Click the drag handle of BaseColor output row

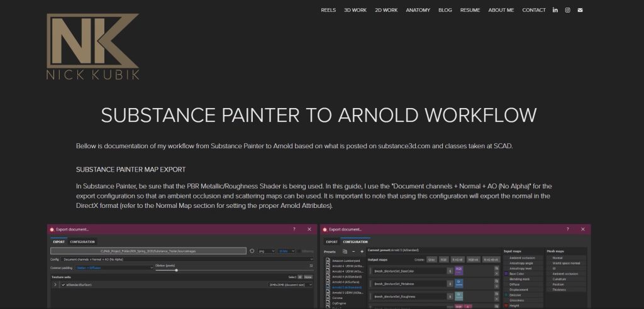coord(370,271)
